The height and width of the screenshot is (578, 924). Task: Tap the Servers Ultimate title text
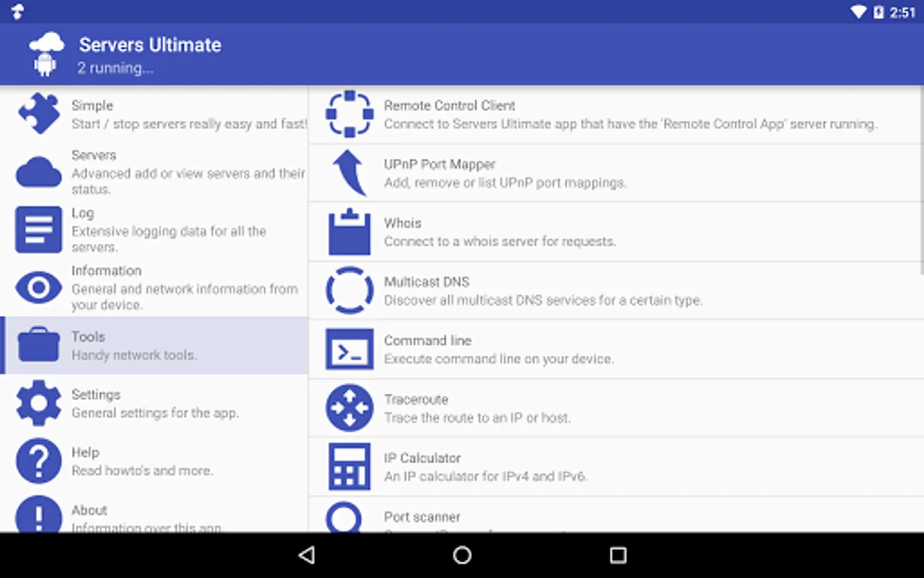(150, 45)
